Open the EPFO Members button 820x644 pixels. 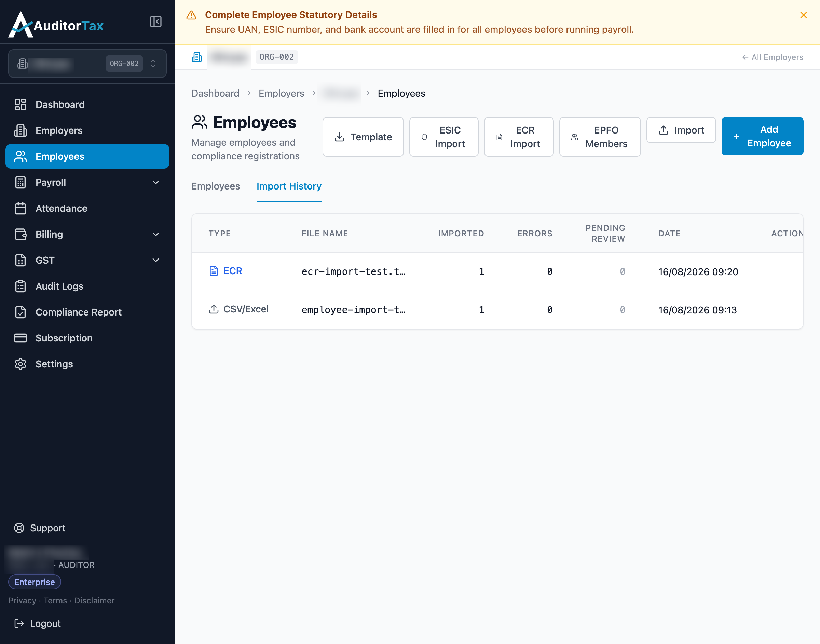(x=600, y=137)
